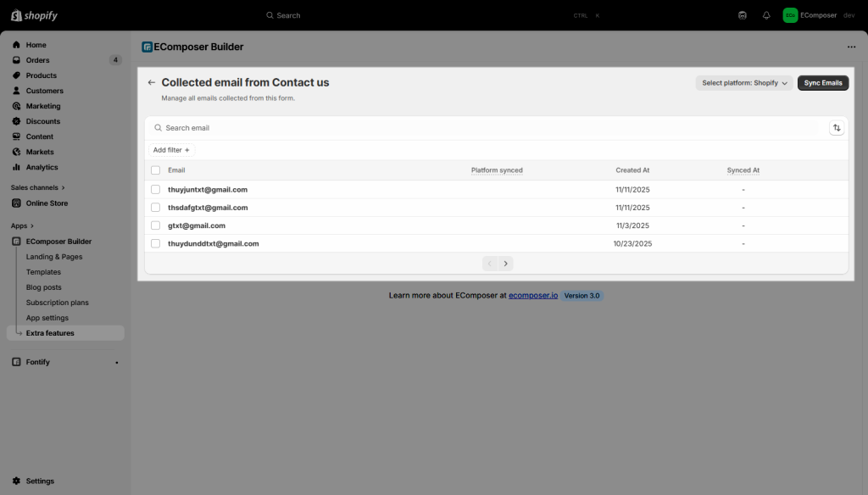Expand the Apps section in sidebar

23,226
